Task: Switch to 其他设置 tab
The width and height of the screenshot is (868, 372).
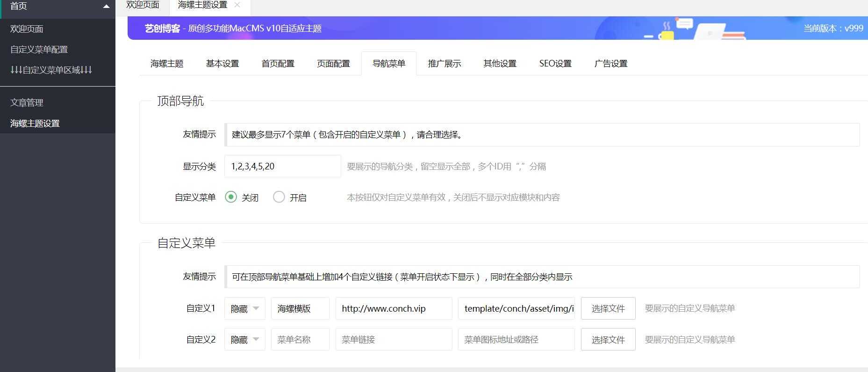Action: [x=500, y=63]
